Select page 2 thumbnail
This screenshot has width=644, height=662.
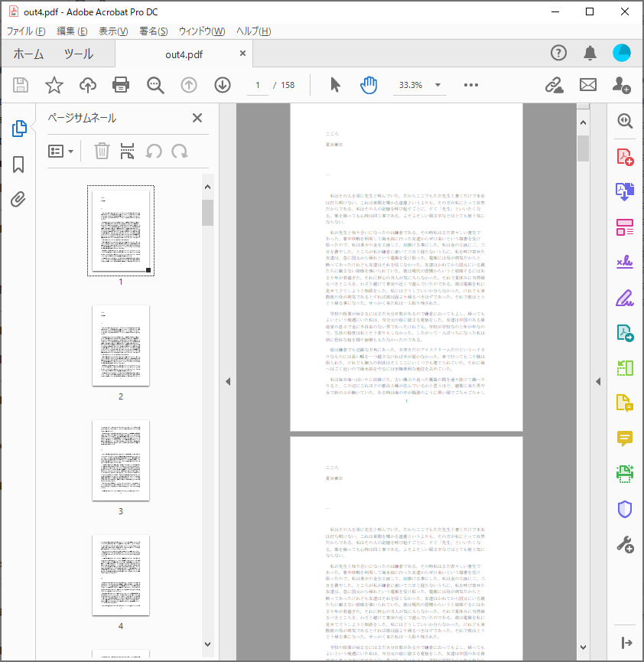[x=121, y=345]
